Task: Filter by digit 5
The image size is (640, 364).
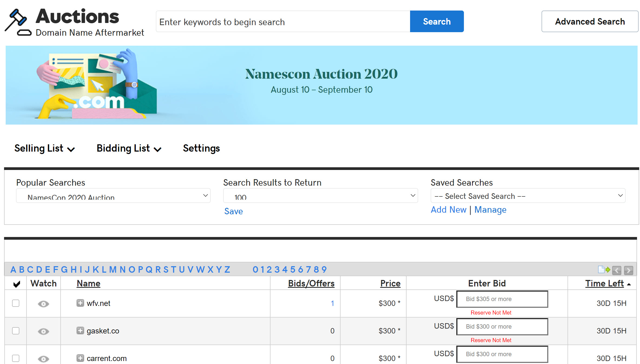Action: tap(293, 270)
